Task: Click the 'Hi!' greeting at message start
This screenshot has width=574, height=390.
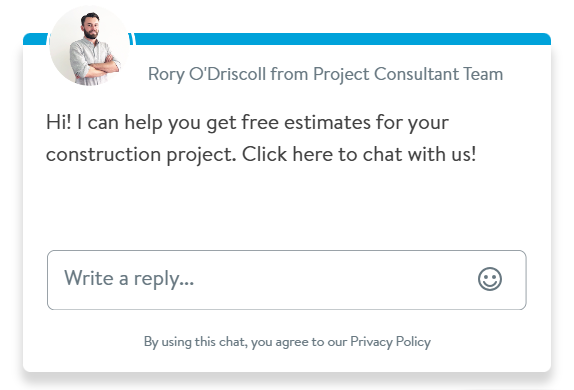Action: [x=59, y=122]
